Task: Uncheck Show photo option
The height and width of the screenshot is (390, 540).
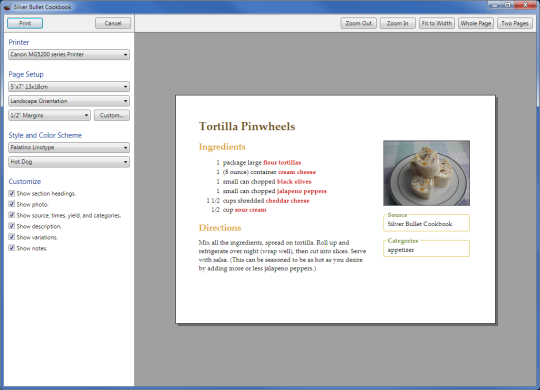Action: coord(12,204)
